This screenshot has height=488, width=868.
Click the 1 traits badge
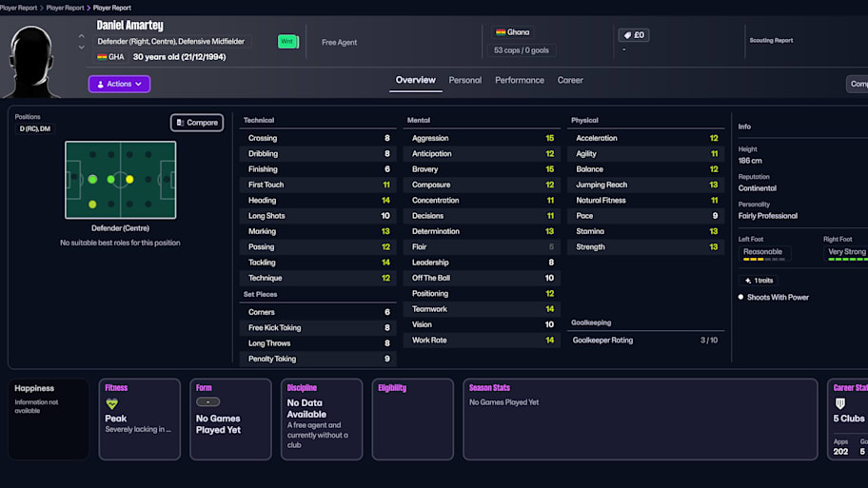[759, 281]
